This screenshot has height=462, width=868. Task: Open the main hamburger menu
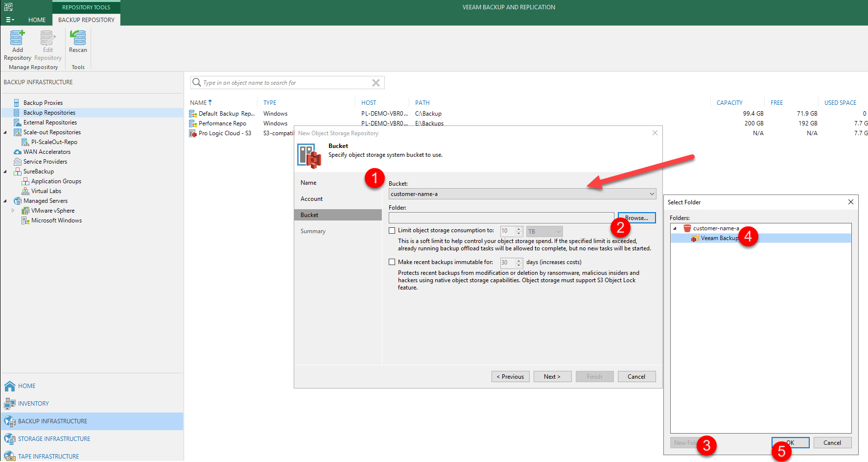(x=10, y=20)
